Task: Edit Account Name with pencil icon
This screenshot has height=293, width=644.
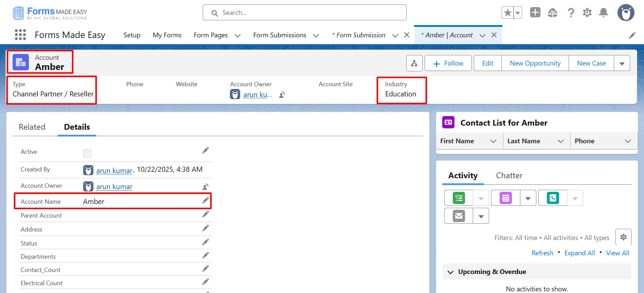Action: tap(205, 201)
